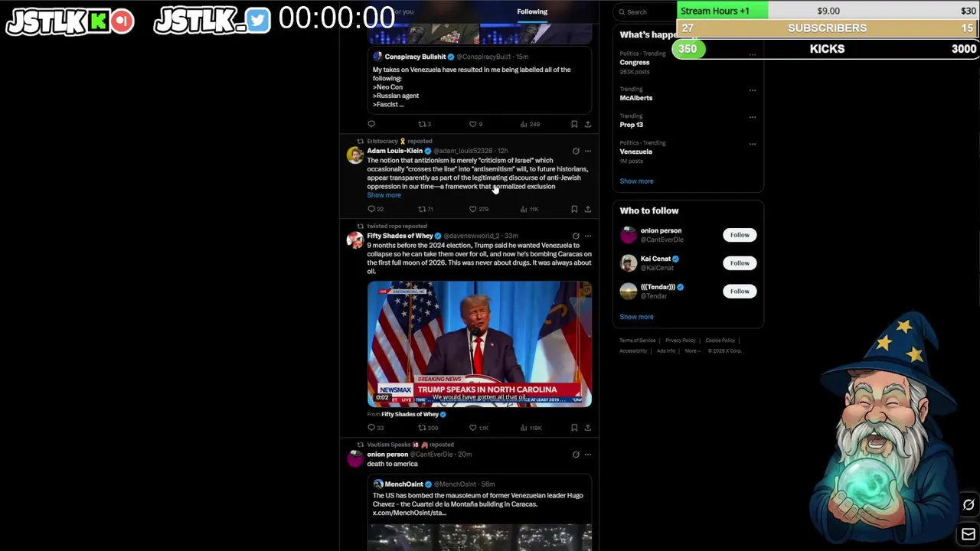This screenshot has width=980, height=551.
Task: Play the Trump North Carolina video
Action: click(479, 344)
